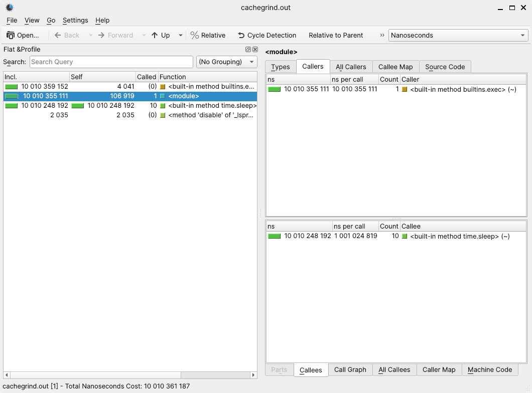Open the View menu
The height and width of the screenshot is (393, 532).
tap(32, 21)
